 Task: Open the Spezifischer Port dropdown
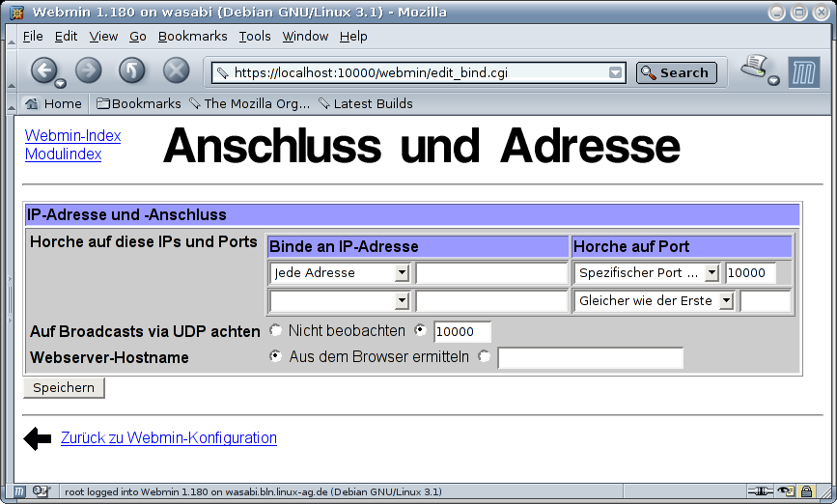pyautogui.click(x=647, y=273)
